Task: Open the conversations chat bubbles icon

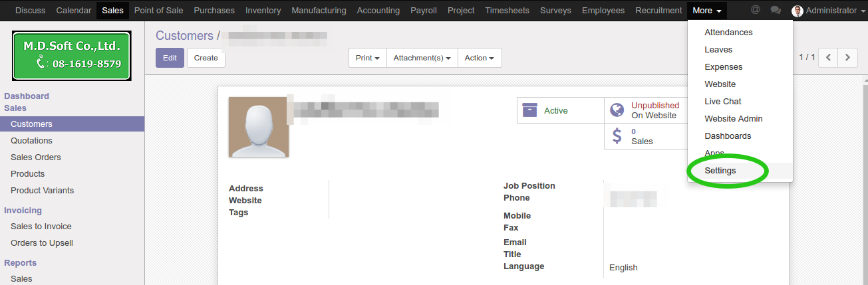Action: point(775,10)
